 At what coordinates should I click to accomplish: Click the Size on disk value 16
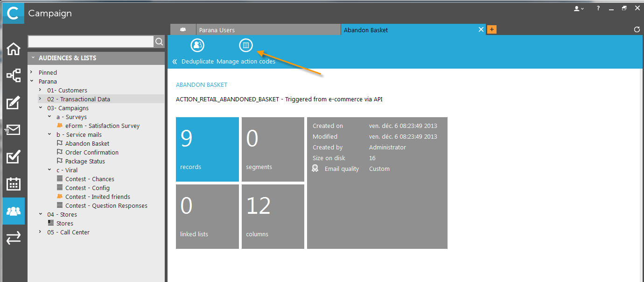click(372, 158)
